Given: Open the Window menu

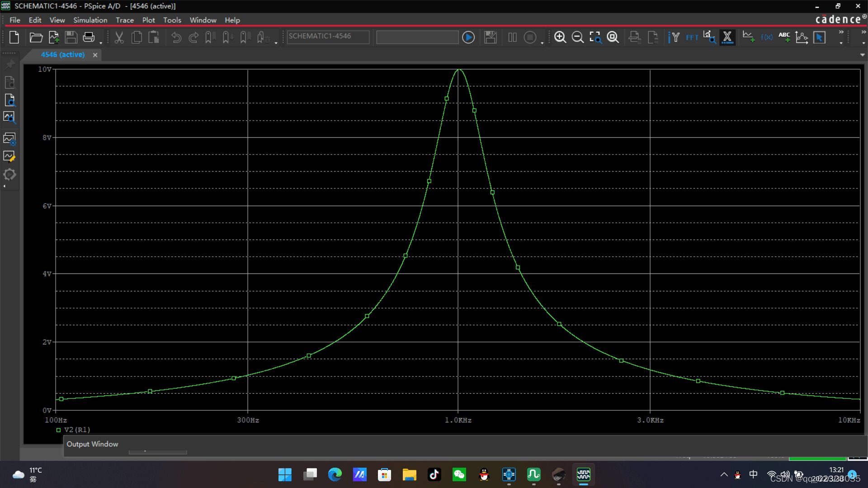Looking at the screenshot, I should 203,20.
